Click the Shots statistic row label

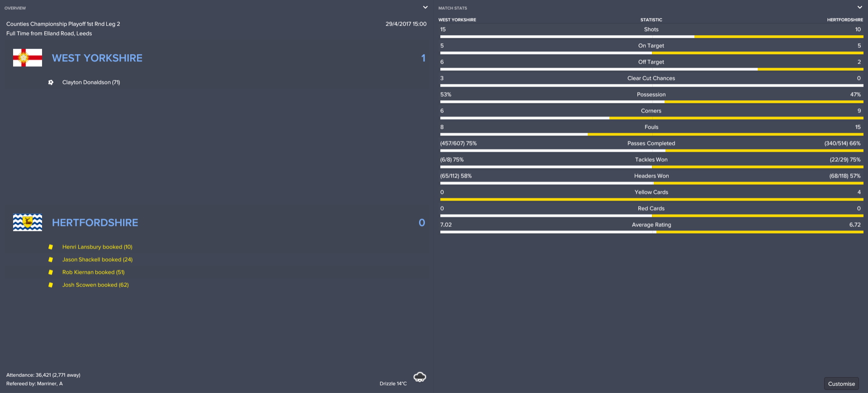pos(651,29)
